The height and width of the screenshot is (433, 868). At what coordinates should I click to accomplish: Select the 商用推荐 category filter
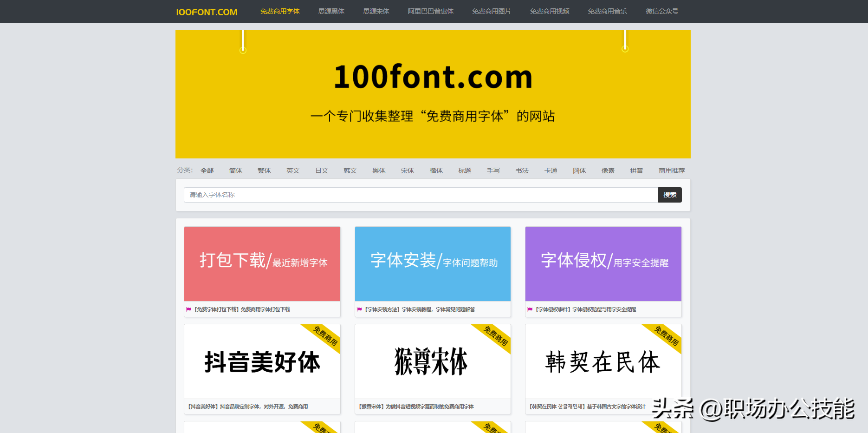672,171
